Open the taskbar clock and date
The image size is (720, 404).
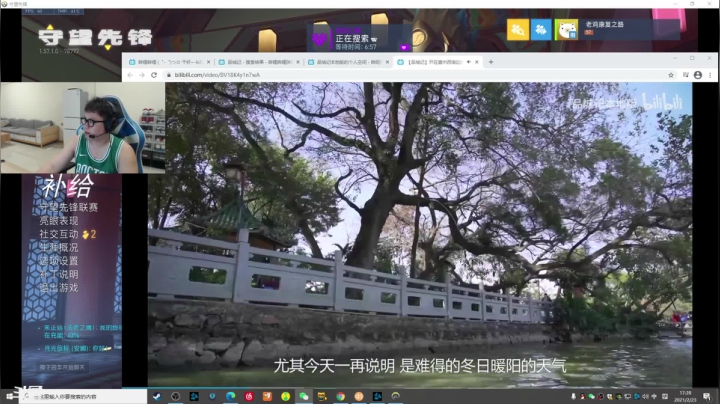[685, 396]
